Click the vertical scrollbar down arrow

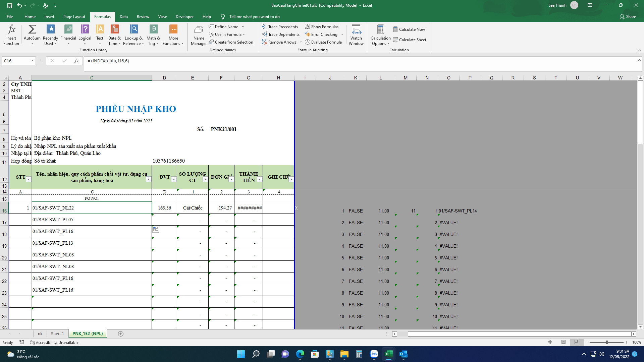[640, 326]
